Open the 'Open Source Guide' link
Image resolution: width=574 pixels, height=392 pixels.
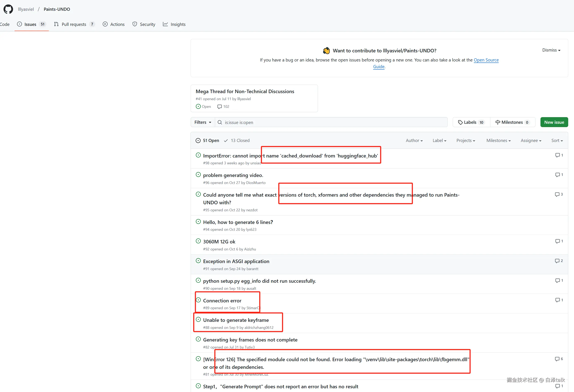486,60
